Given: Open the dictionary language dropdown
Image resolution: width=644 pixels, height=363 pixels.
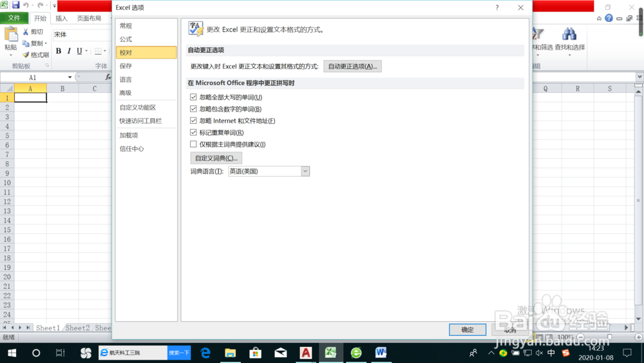Looking at the screenshot, I should pos(305,172).
